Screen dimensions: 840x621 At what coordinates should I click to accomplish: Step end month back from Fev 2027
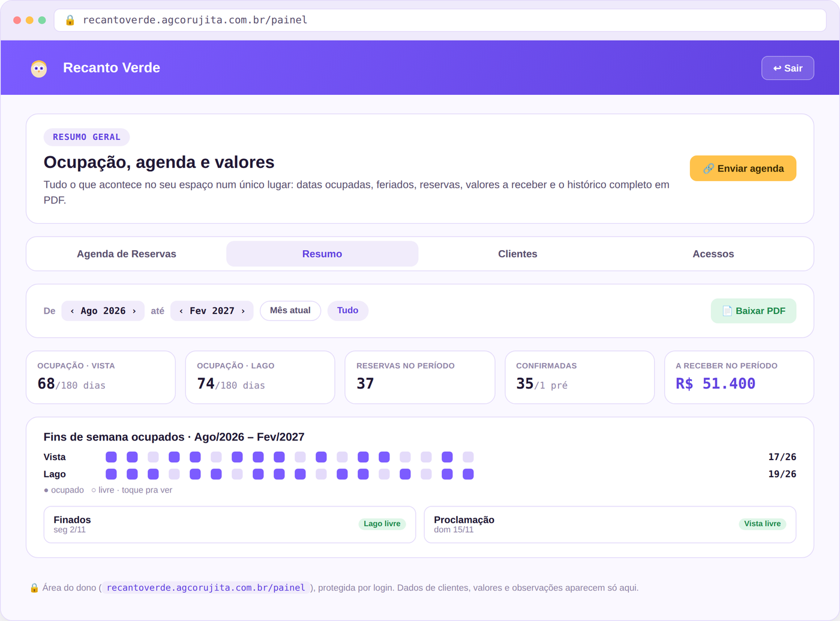[x=181, y=311]
